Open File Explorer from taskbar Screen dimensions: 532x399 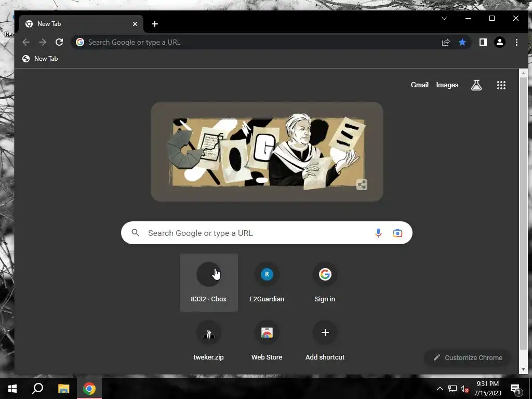(63, 389)
